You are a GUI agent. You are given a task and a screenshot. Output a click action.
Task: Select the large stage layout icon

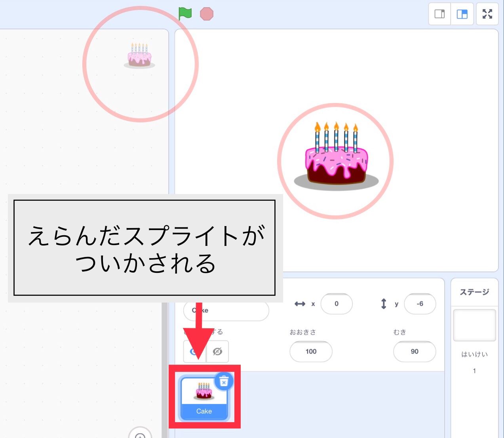[x=462, y=13]
